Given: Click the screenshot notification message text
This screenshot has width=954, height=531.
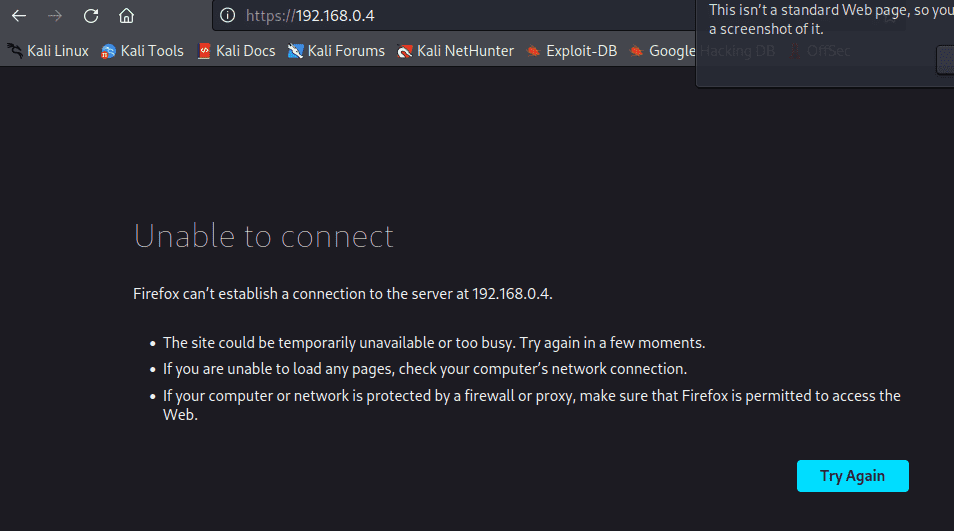Looking at the screenshot, I should coord(831,19).
